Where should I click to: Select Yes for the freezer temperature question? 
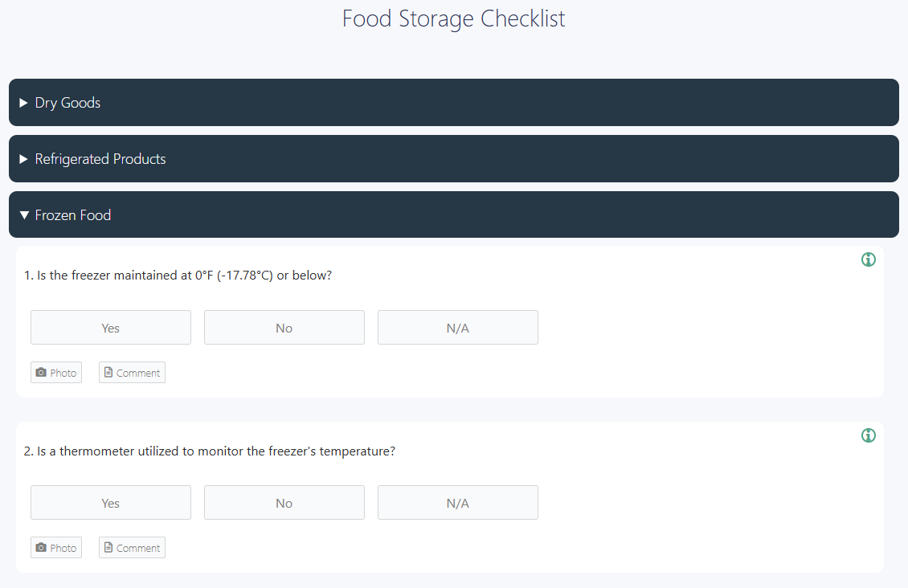[x=110, y=327]
